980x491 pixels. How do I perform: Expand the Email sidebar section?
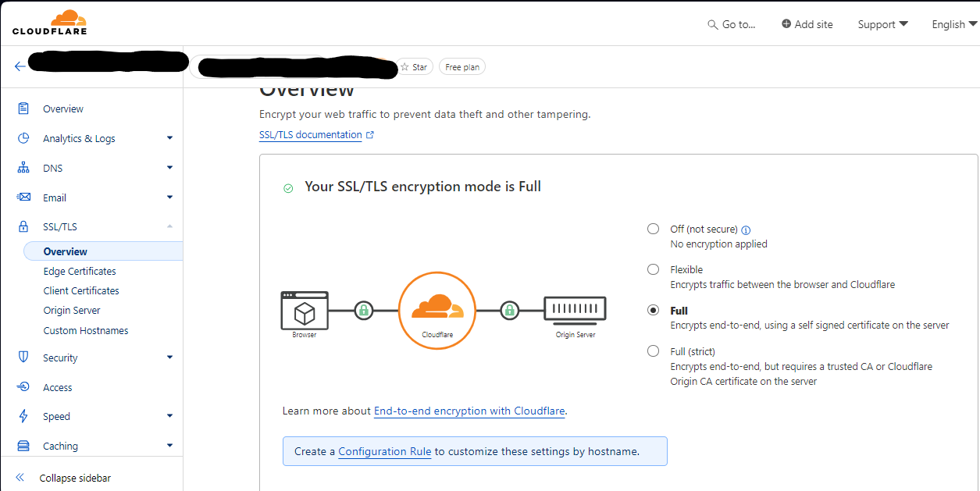(x=169, y=197)
